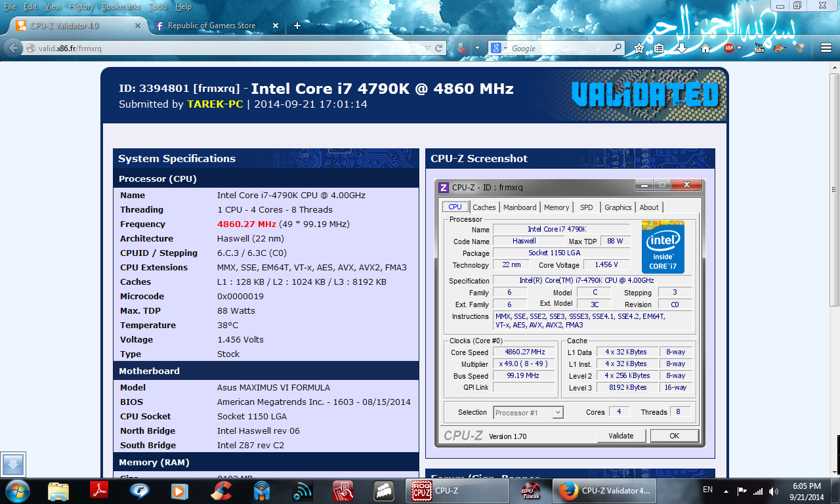840x504 pixels.
Task: Open GPU Tweak from the taskbar
Action: pyautogui.click(x=530, y=491)
